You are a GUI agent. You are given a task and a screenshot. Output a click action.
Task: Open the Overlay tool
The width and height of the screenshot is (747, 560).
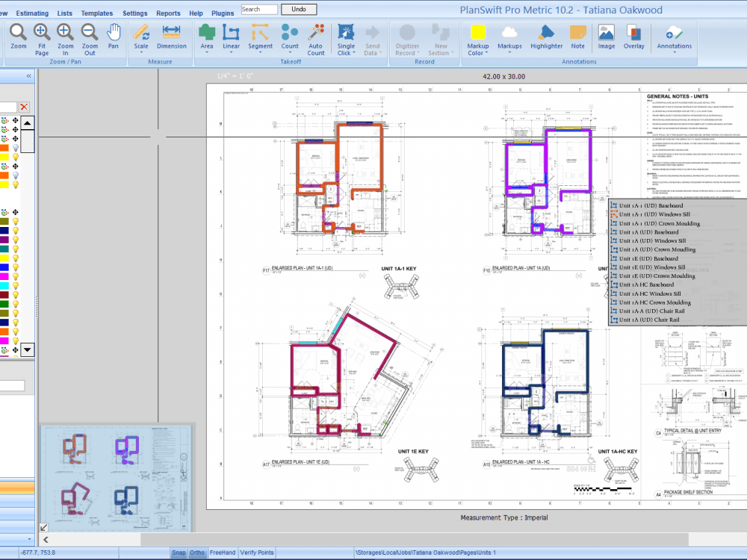[x=634, y=37]
